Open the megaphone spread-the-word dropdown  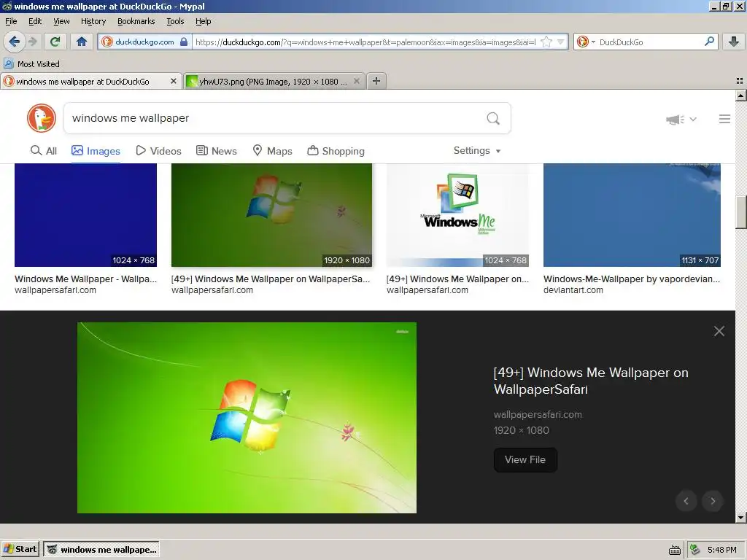tap(681, 119)
